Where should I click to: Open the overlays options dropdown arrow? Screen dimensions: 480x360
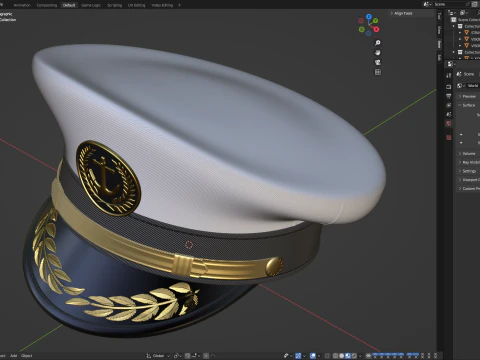pyautogui.click(x=319, y=356)
